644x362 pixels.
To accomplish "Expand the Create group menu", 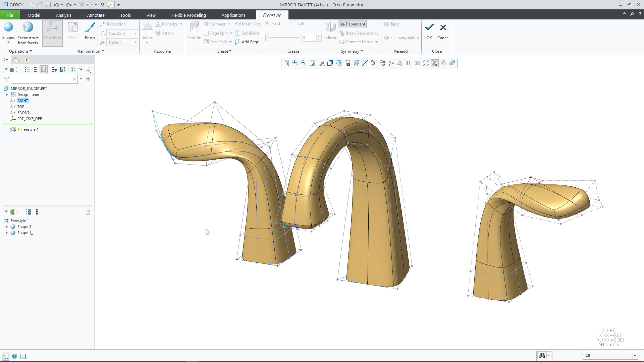I will pos(224,51).
